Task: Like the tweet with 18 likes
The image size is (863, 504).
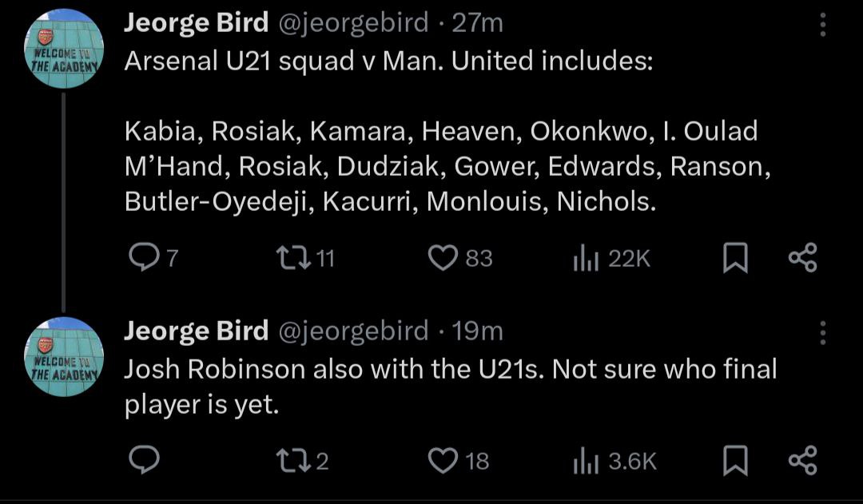Action: click(x=442, y=460)
